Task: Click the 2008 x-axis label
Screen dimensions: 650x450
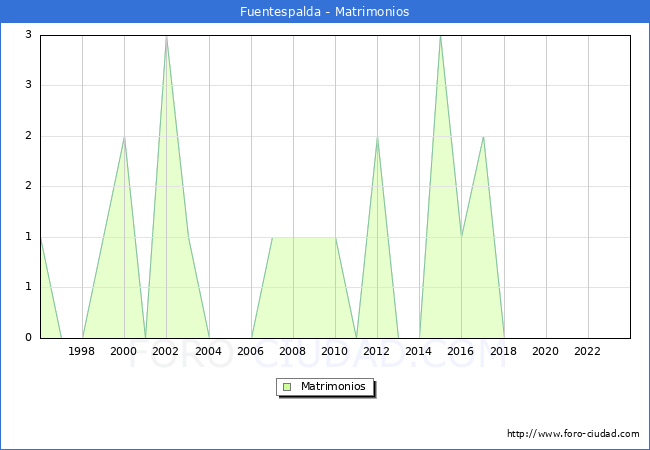Action: pos(293,351)
